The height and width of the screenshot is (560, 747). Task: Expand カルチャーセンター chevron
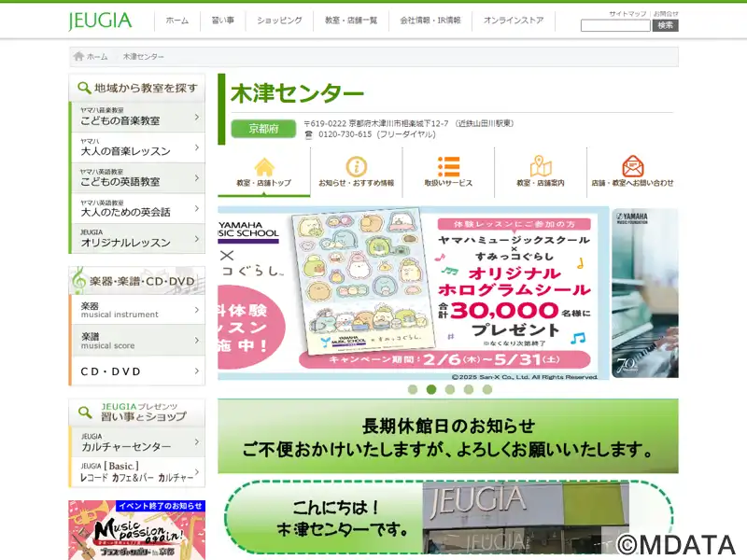click(197, 441)
